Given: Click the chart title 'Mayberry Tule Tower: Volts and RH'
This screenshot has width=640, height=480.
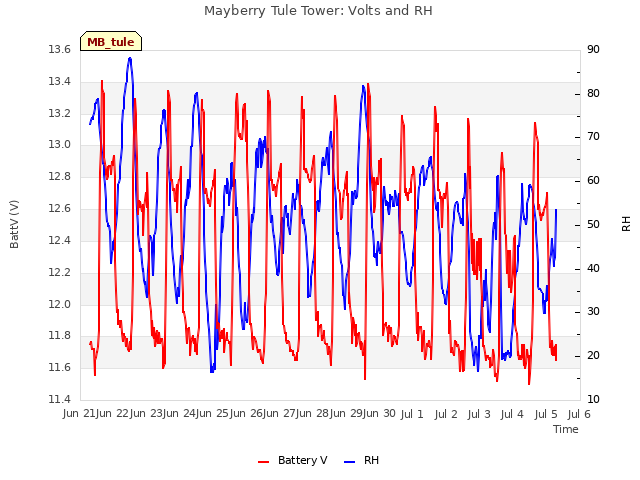Looking at the screenshot, I should click(x=318, y=11).
